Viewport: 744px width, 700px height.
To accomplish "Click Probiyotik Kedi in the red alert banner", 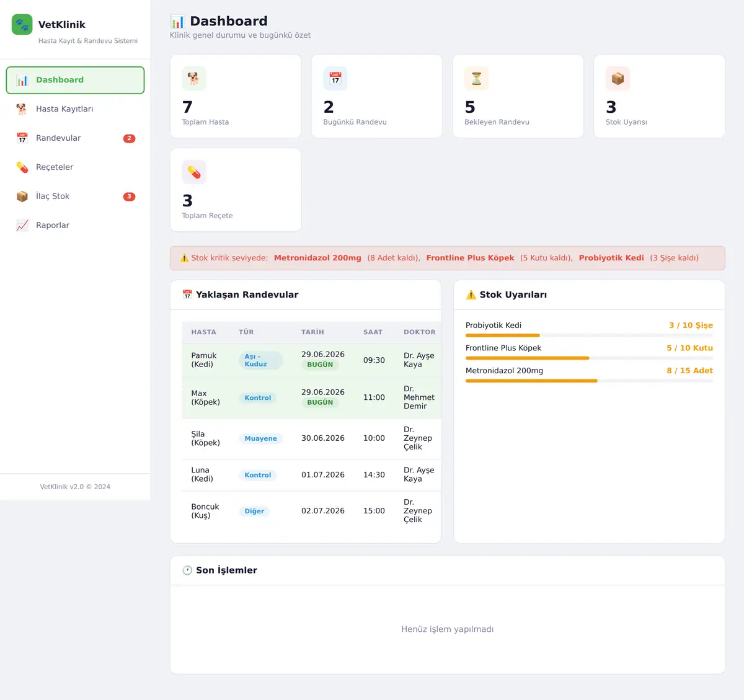I will (x=611, y=258).
